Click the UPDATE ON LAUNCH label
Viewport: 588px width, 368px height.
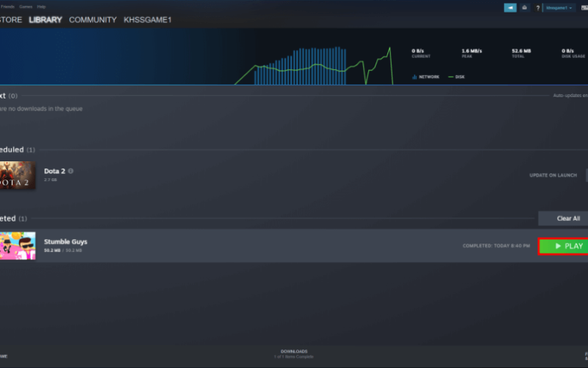pos(553,175)
